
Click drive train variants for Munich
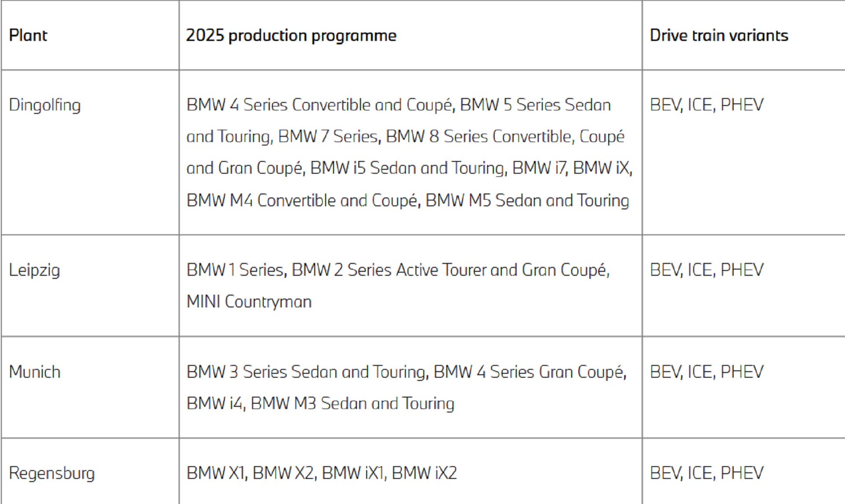coord(706,372)
